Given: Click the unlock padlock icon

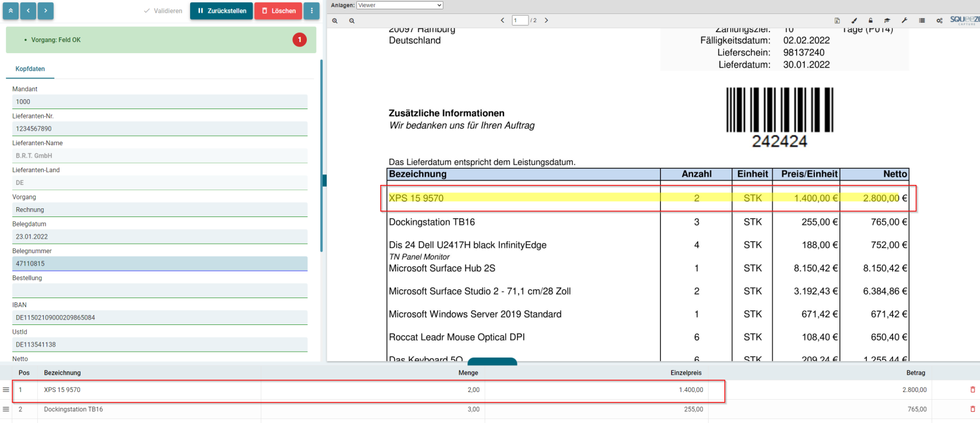Looking at the screenshot, I should click(870, 20).
